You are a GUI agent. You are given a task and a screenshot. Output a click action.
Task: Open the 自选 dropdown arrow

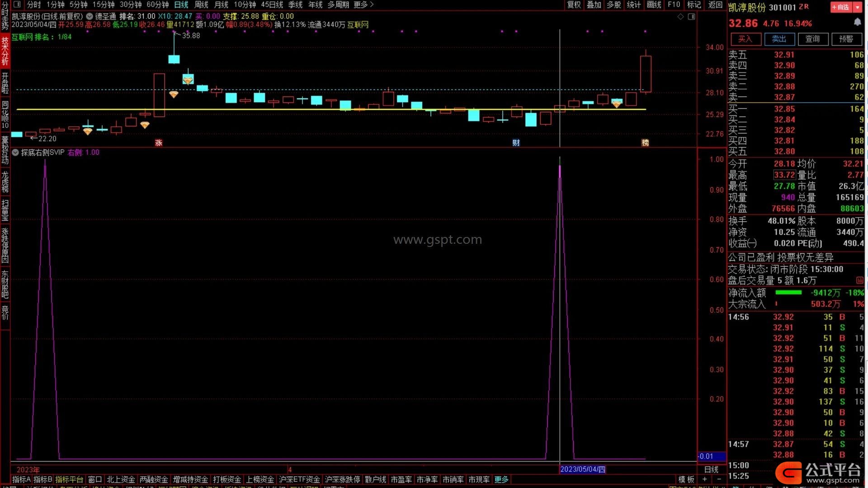coord(857,7)
